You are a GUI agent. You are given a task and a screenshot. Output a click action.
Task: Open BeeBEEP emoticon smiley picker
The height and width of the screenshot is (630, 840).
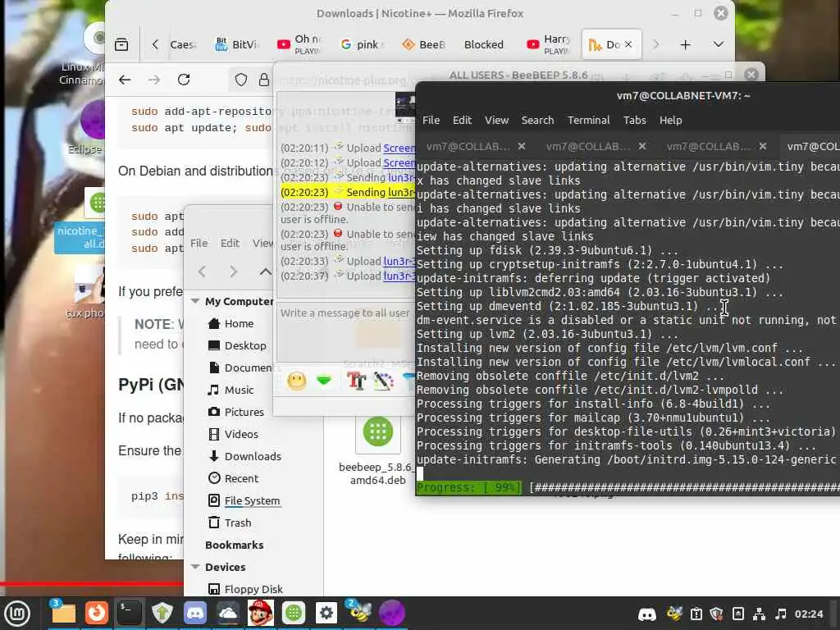click(x=296, y=381)
